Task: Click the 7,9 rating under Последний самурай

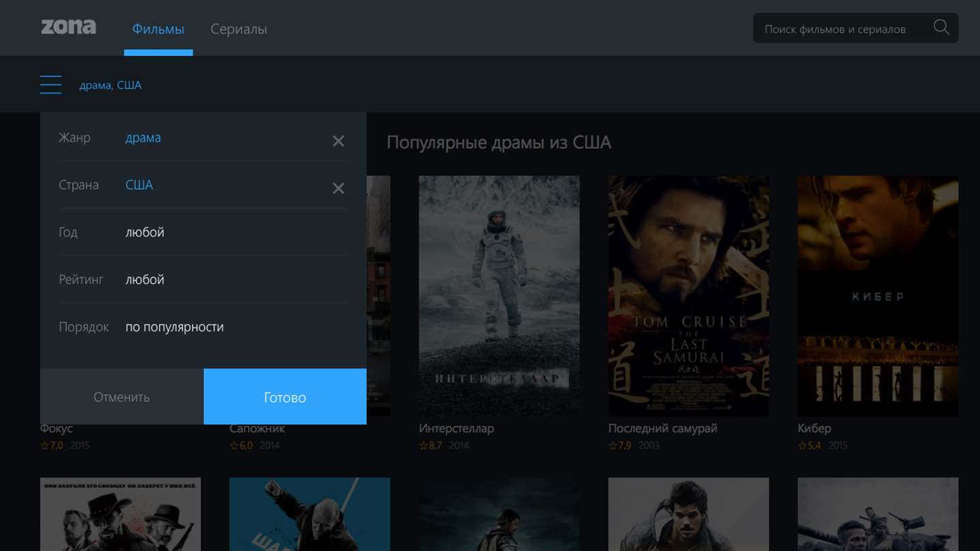Action: coord(620,446)
